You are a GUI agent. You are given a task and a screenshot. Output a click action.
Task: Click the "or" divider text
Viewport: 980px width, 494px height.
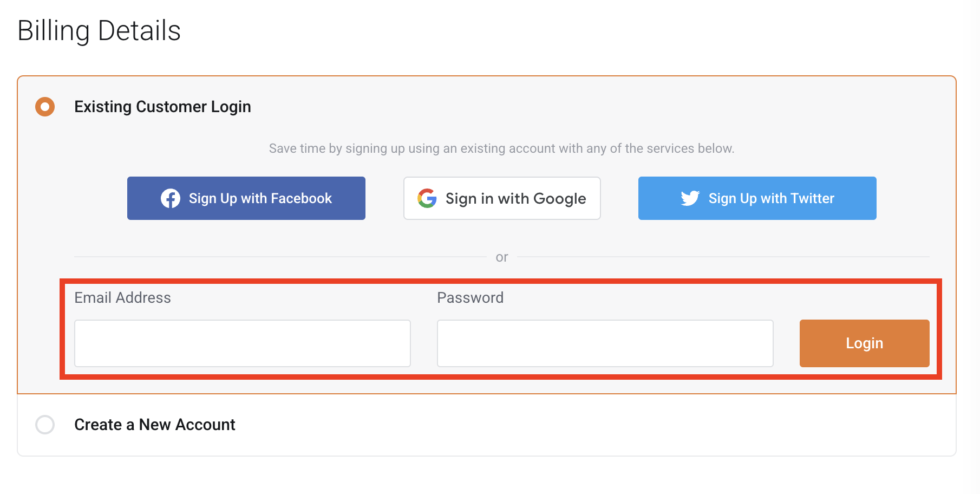click(x=502, y=257)
